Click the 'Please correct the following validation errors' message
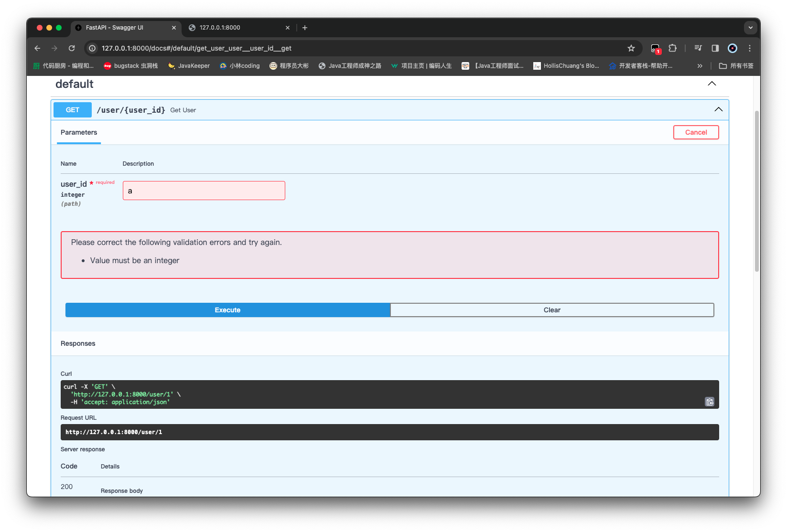787x532 pixels. (x=176, y=242)
